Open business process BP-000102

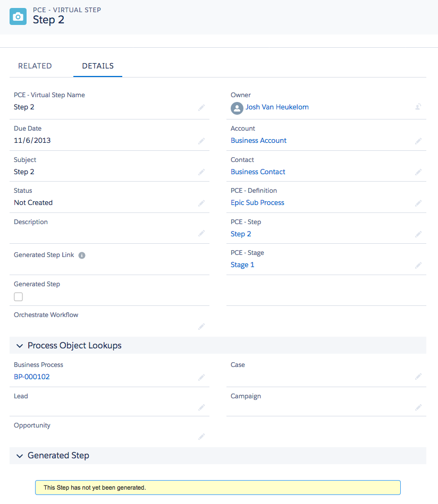(32, 376)
